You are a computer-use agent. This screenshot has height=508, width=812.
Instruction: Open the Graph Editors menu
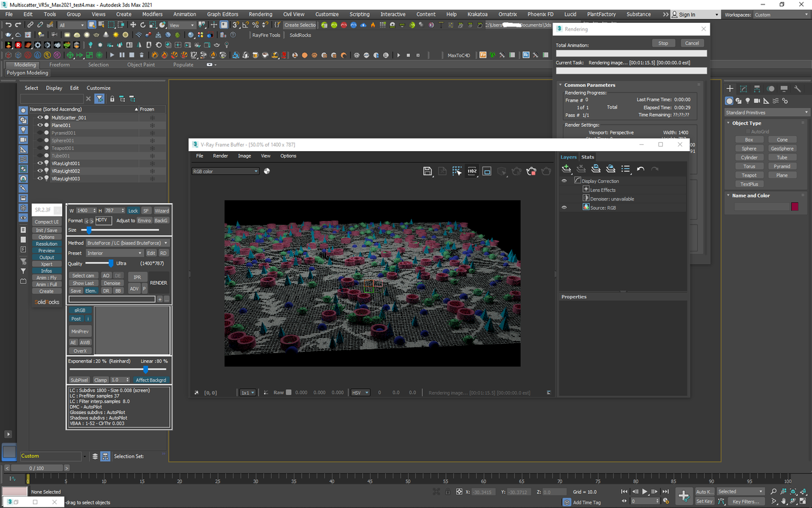pos(223,14)
